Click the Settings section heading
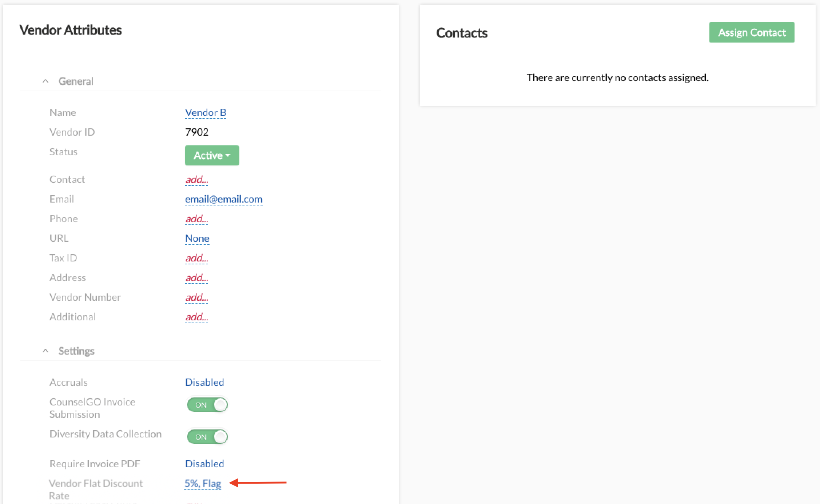Viewport: 820px width, 504px height. [76, 351]
